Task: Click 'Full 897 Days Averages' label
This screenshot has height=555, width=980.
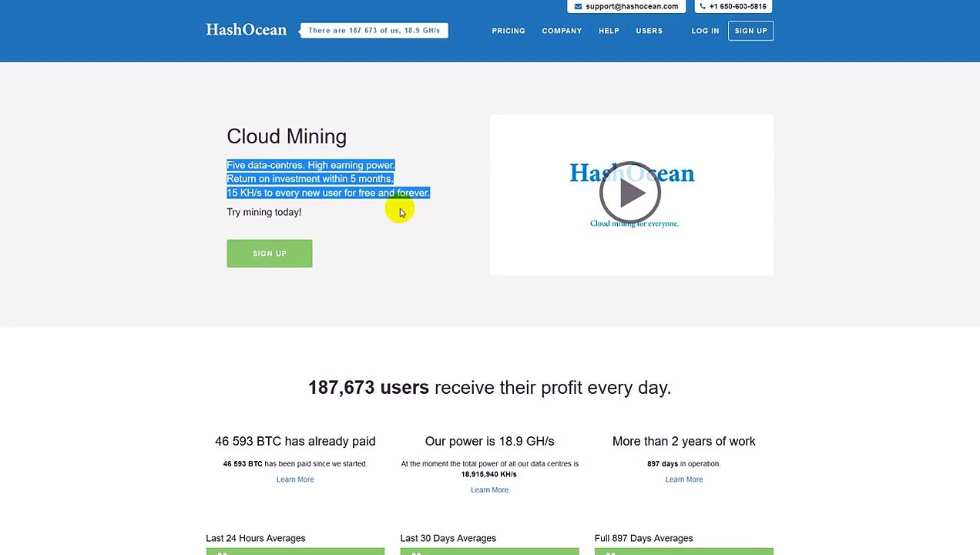Action: click(x=643, y=538)
